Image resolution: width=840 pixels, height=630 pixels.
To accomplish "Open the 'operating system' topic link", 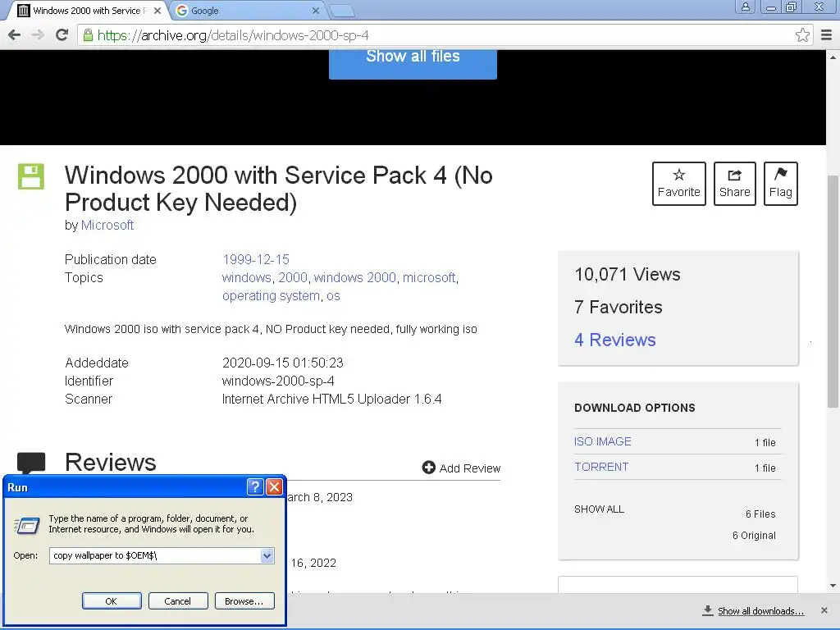I will point(271,295).
